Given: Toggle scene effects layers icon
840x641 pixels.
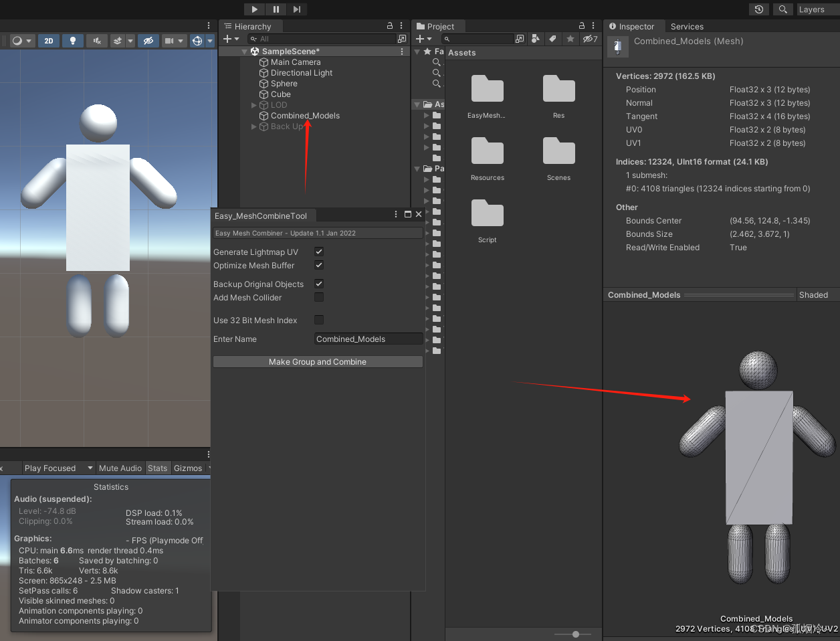Looking at the screenshot, I should coord(118,41).
